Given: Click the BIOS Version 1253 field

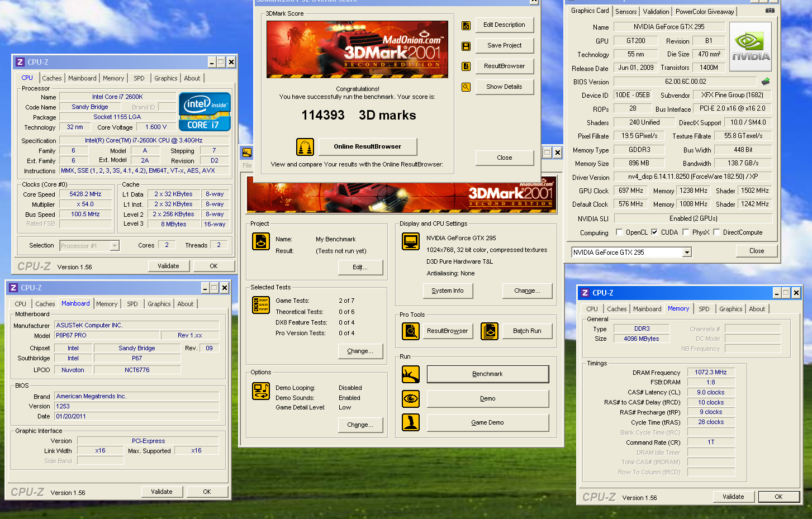Looking at the screenshot, I should click(137, 407).
